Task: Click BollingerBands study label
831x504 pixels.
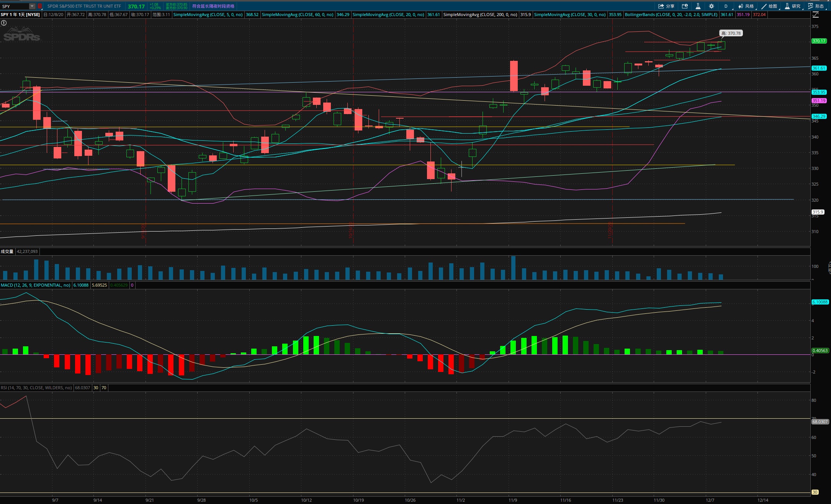Action: [671, 15]
